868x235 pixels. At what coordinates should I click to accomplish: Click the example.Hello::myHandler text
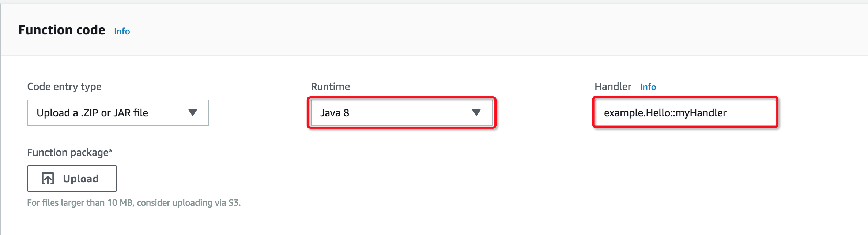click(x=665, y=113)
